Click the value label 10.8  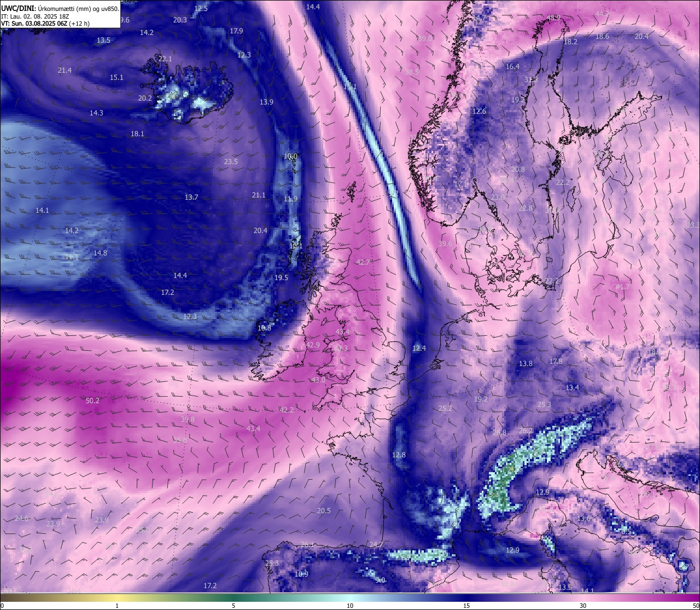click(264, 328)
